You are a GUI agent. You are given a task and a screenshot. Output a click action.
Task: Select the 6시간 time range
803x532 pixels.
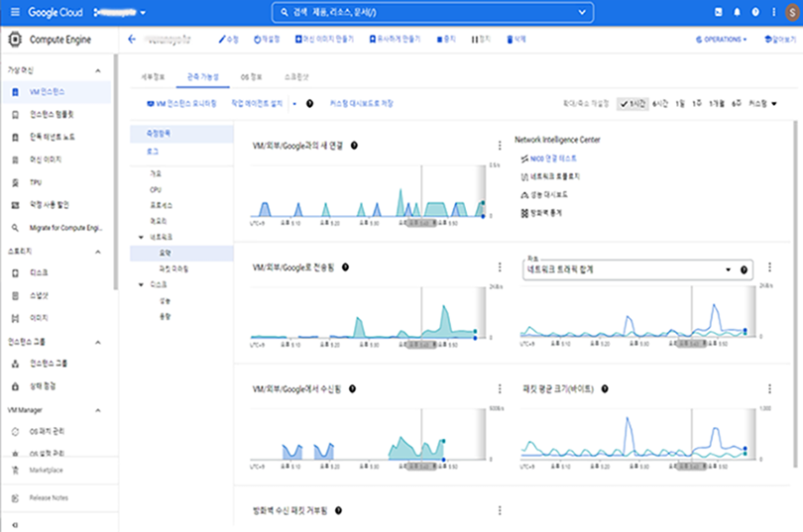coord(660,104)
